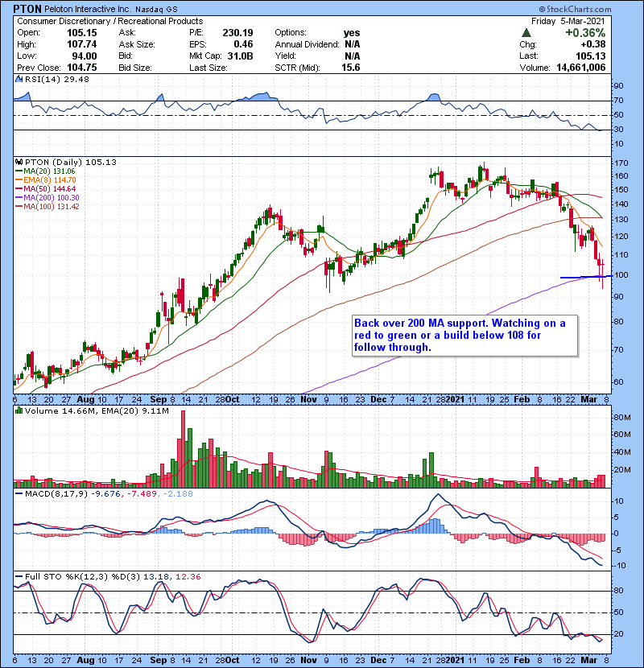Click the Friday 5-Mar-2021 date
The image size is (644, 668).
[x=568, y=21]
